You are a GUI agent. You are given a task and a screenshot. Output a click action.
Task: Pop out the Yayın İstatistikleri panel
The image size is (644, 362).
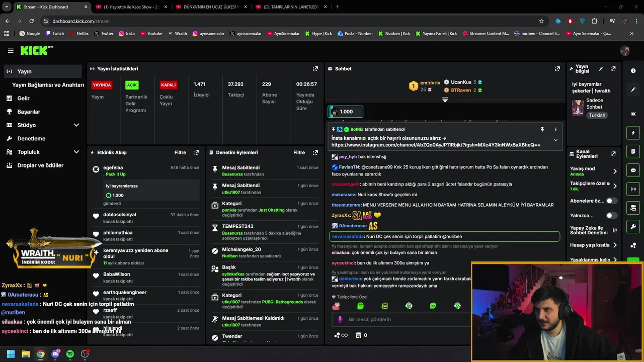click(315, 69)
